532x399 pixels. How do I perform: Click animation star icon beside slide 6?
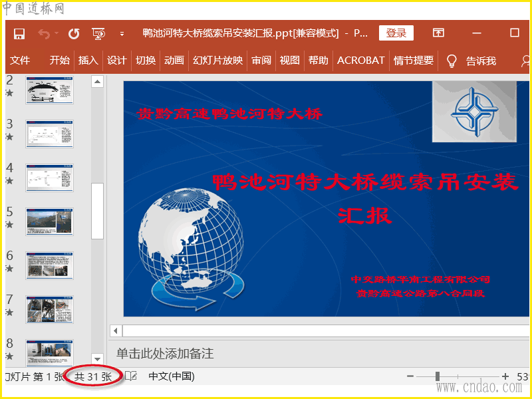pyautogui.click(x=9, y=269)
